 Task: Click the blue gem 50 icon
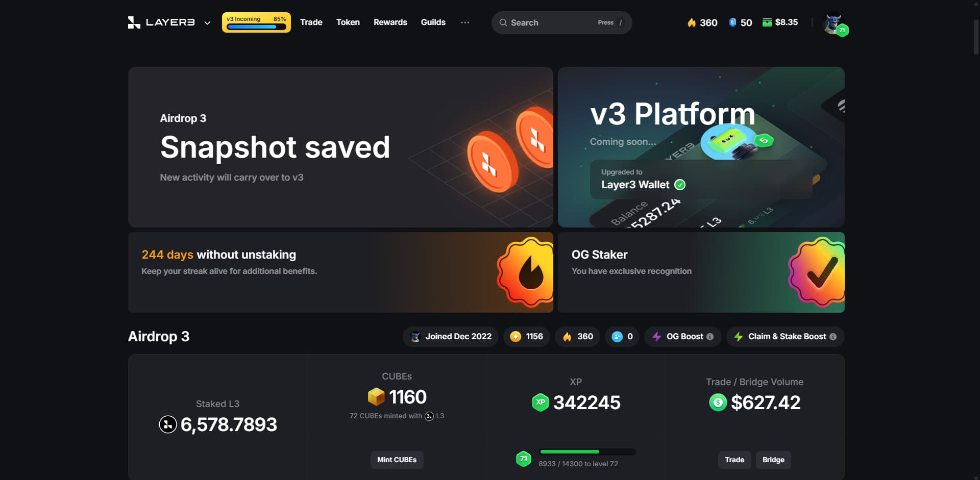[x=732, y=22]
